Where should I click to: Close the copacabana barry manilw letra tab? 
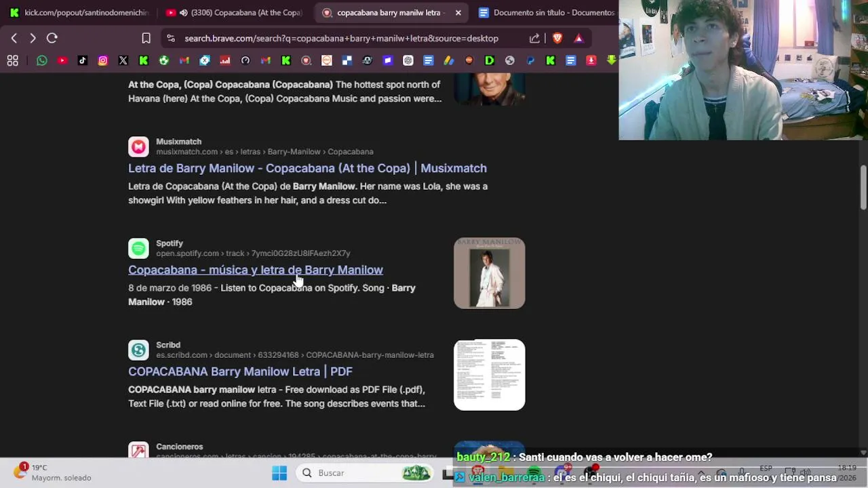pyautogui.click(x=458, y=12)
